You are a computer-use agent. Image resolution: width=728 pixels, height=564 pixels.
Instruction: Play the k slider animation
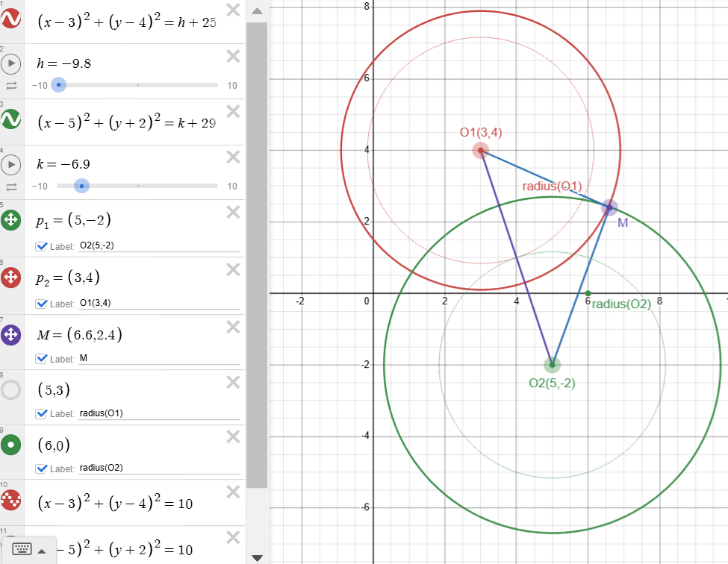point(11,164)
